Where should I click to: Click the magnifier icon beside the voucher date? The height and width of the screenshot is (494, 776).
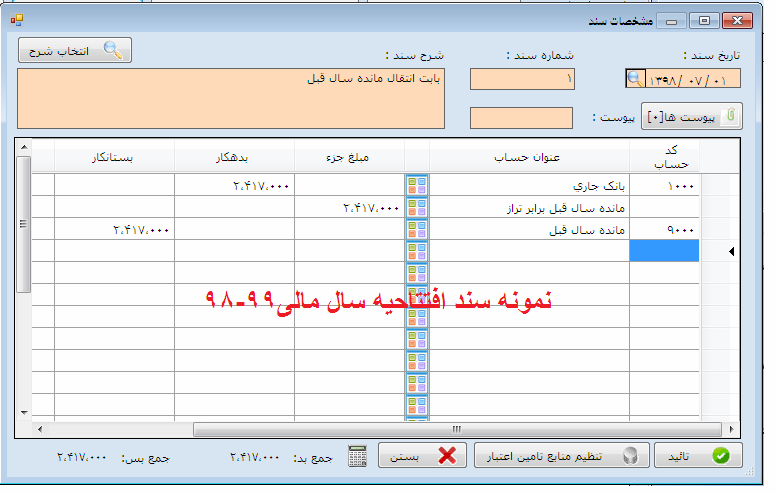point(636,79)
